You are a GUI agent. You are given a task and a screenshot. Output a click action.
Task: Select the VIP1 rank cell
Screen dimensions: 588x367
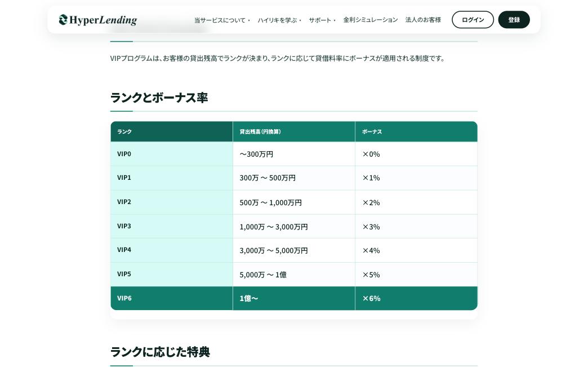tap(172, 178)
